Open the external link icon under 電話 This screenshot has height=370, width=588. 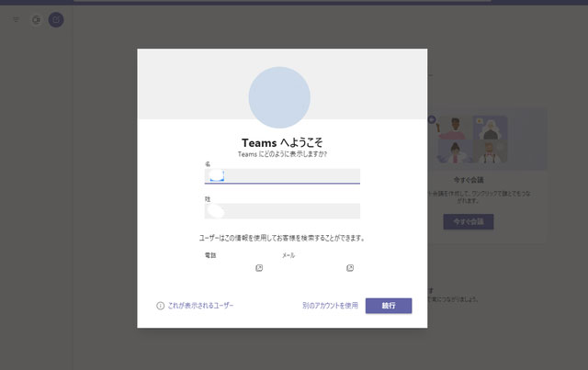259,268
